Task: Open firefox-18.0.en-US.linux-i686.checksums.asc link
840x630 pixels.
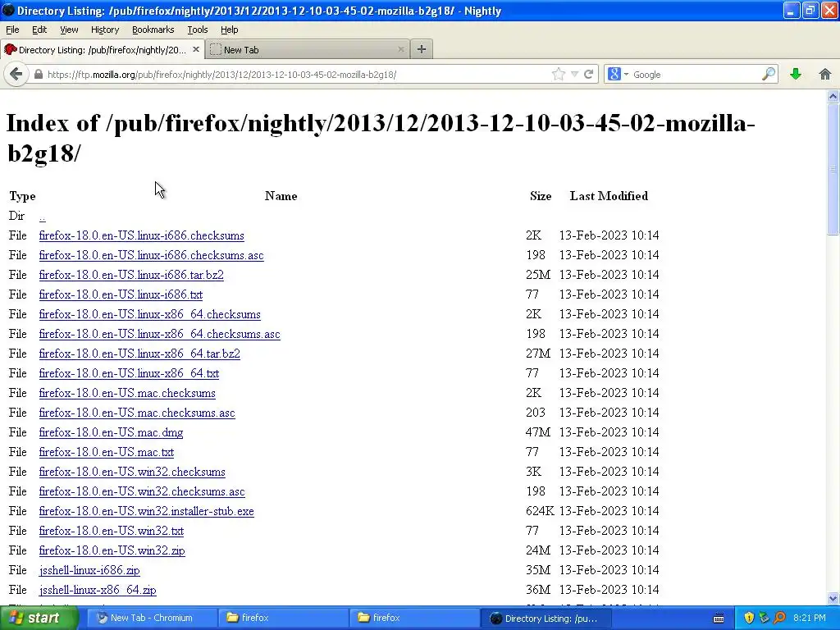Action: (x=151, y=256)
